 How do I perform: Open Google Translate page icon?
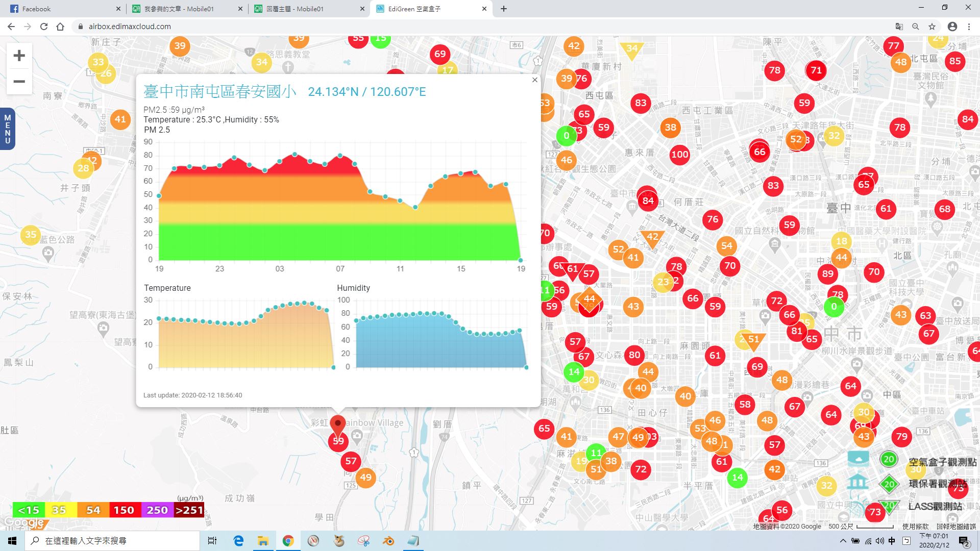click(x=899, y=27)
